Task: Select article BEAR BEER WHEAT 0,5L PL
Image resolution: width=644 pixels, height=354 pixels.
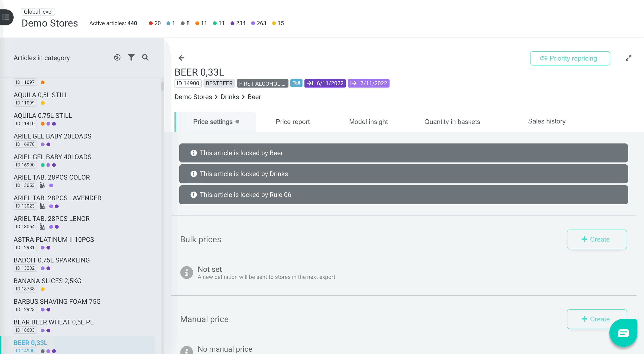Action: pyautogui.click(x=53, y=322)
